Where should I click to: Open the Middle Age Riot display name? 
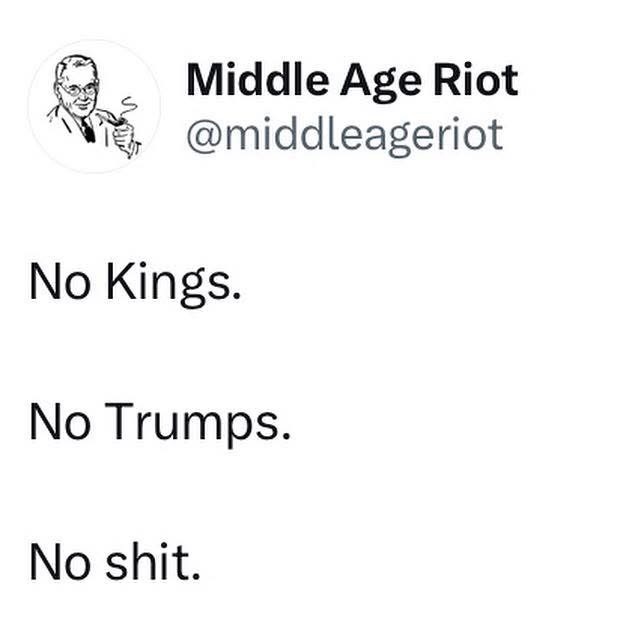tap(352, 79)
